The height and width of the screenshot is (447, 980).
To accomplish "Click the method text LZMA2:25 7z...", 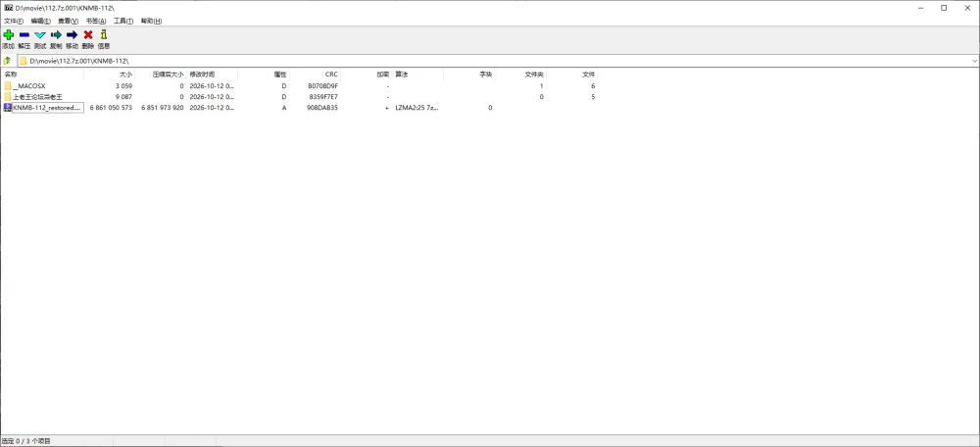I will click(x=416, y=108).
